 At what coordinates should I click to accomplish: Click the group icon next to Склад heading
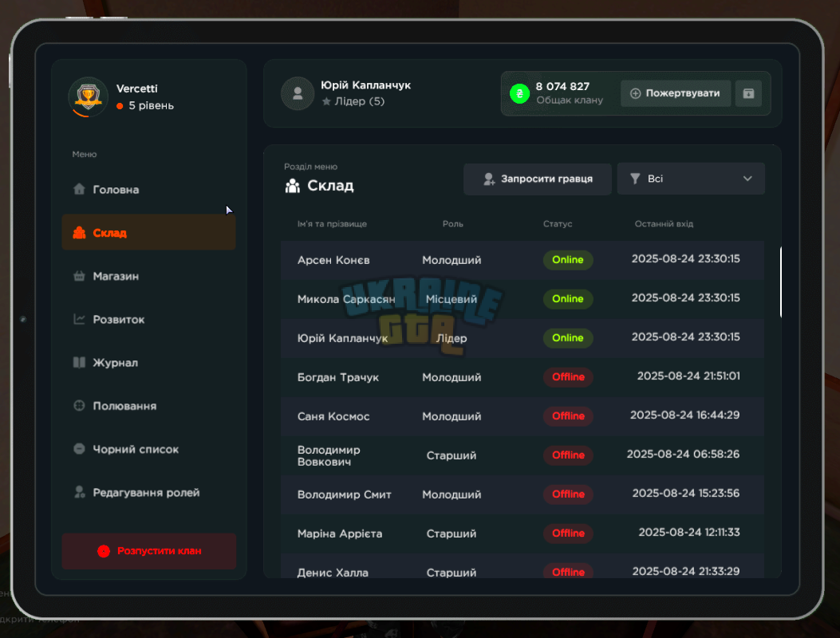293,186
